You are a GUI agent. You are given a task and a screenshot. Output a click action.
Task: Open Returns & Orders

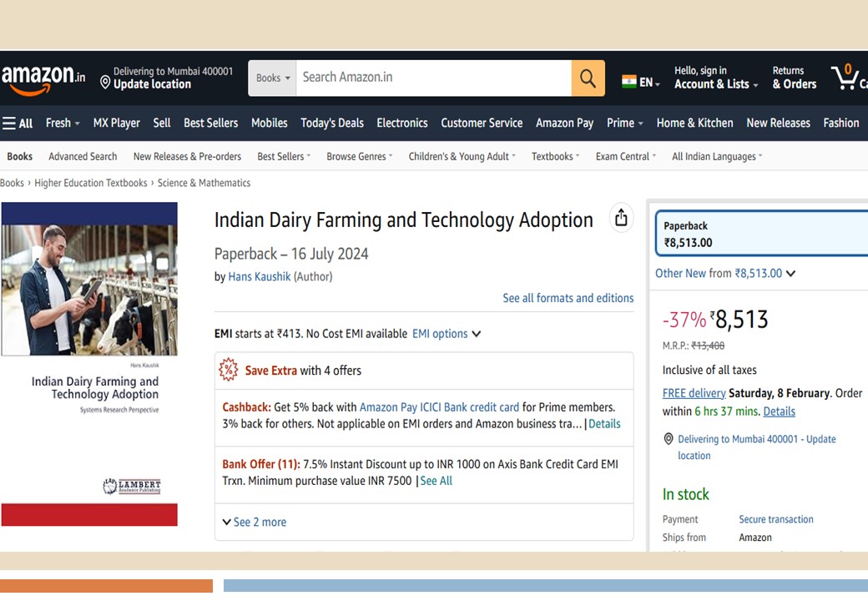click(x=795, y=78)
